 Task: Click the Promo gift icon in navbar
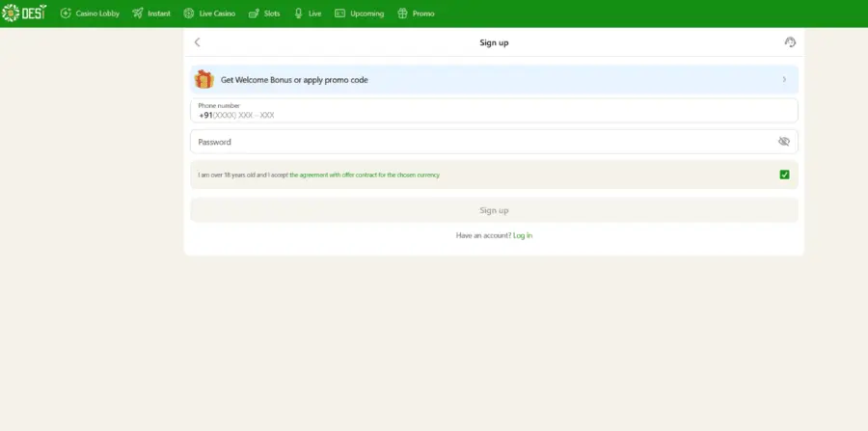pyautogui.click(x=402, y=13)
